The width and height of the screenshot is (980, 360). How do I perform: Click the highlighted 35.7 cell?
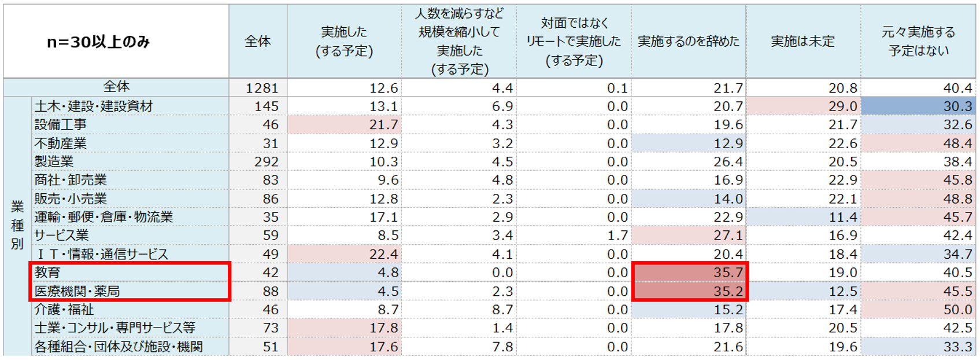pos(690,272)
